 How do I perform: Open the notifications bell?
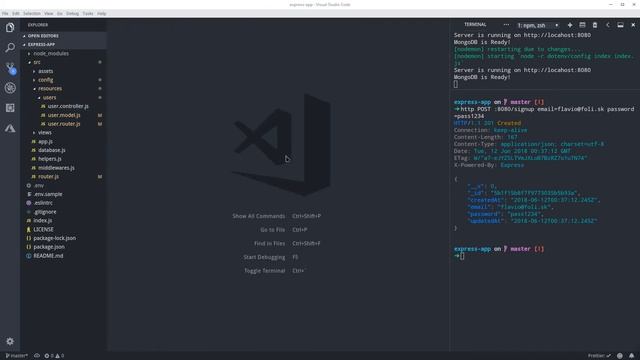click(x=631, y=356)
